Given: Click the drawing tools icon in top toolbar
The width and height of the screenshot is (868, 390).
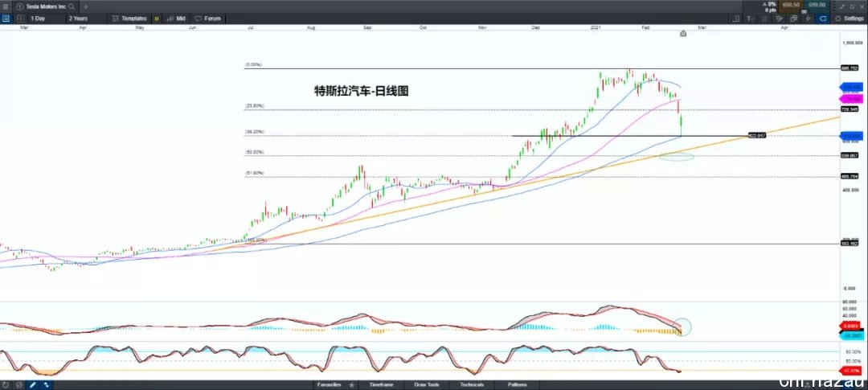Looking at the screenshot, I should click(780, 18).
